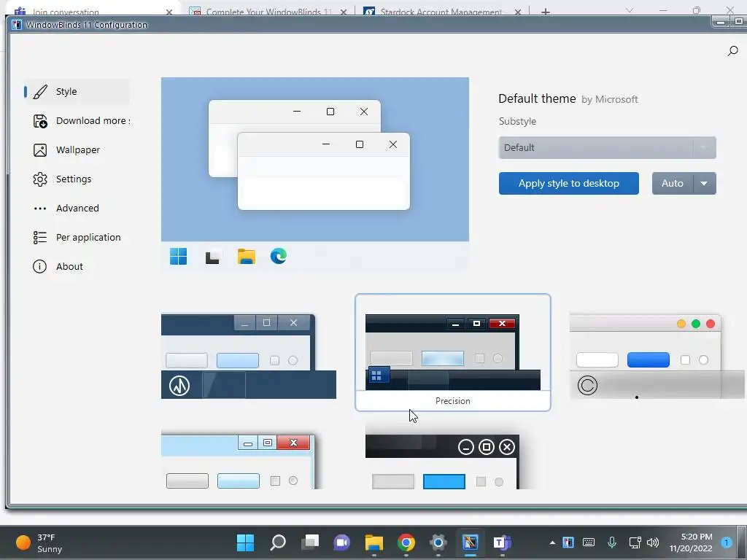Open Teams Chat from taskbar
Image resolution: width=747 pixels, height=560 pixels.
tap(341, 542)
